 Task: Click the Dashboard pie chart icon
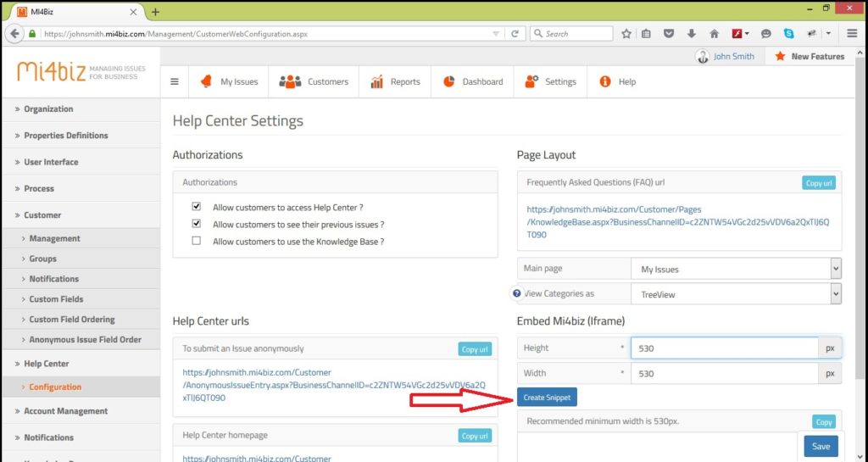448,81
